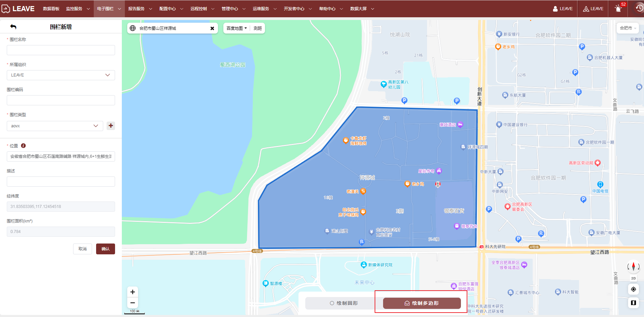Open the 百度地图 map source dropdown

click(237, 28)
